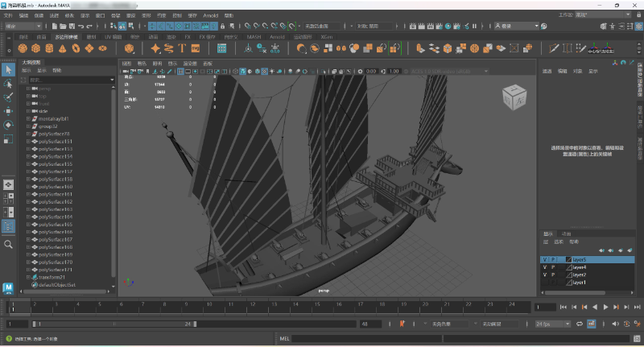The height and width of the screenshot is (347, 644).
Task: Click the ViewCube in the viewport
Action: coord(514,97)
